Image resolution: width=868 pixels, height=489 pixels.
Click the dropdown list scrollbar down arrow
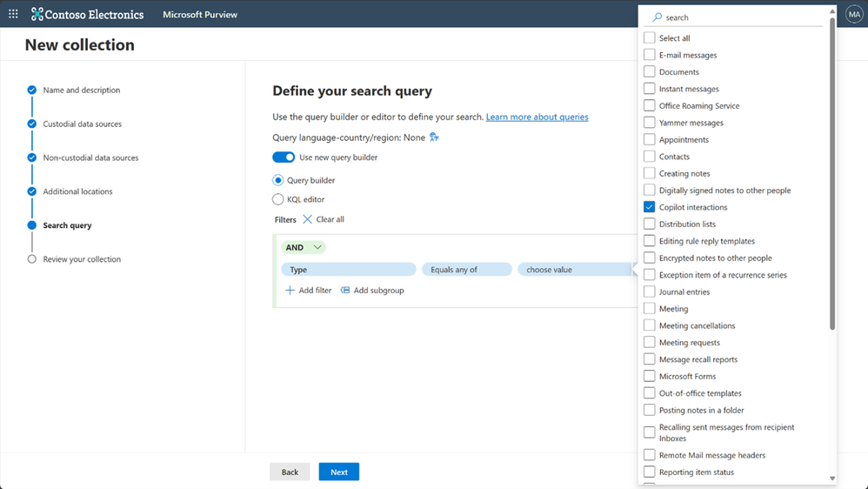(832, 478)
